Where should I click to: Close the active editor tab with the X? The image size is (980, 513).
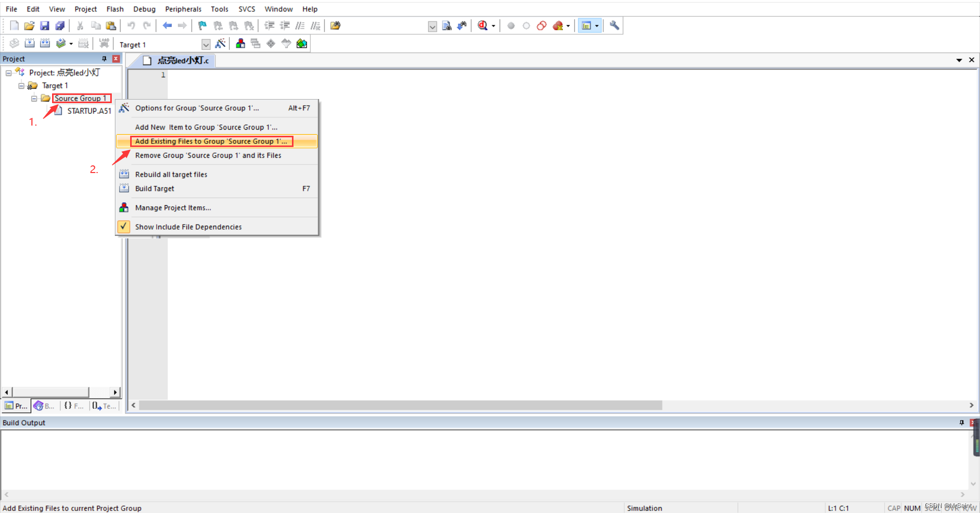pyautogui.click(x=971, y=60)
